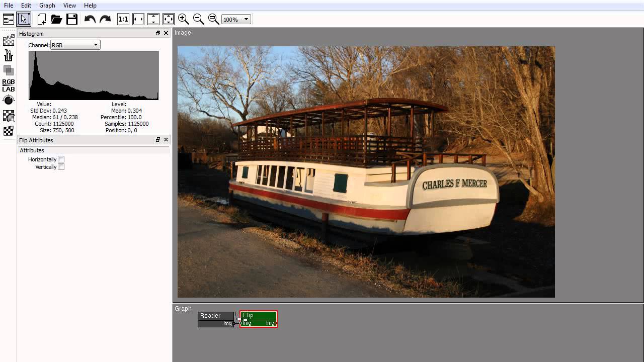This screenshot has height=362, width=644.
Task: Create a new document
Action: [42, 20]
